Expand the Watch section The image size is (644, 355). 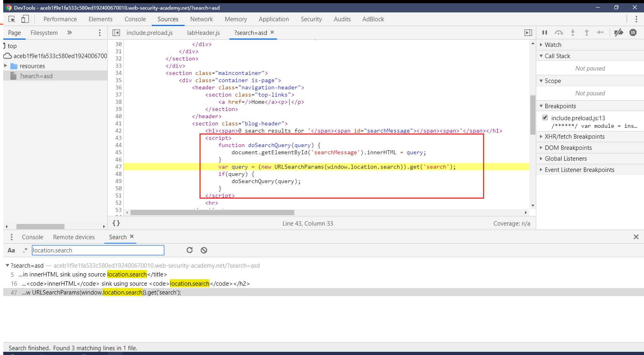tap(553, 45)
